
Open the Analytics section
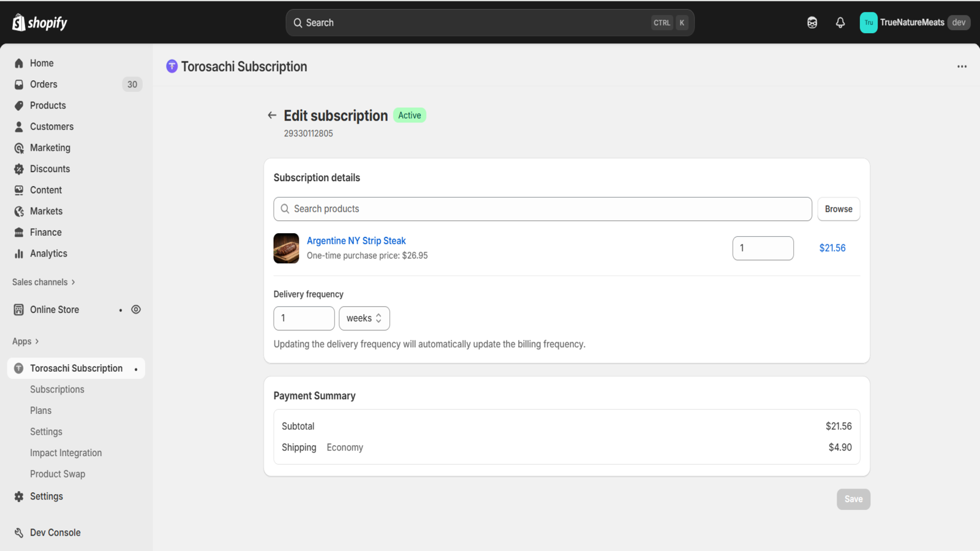[x=48, y=253]
